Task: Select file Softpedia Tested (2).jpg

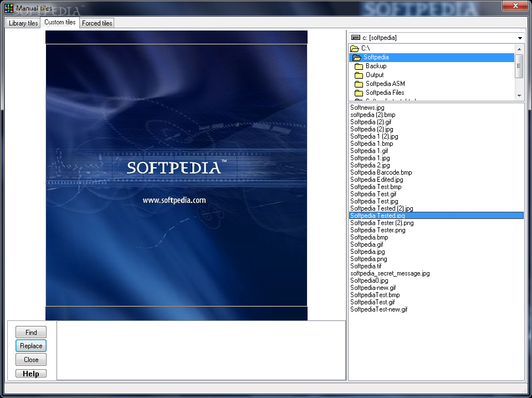Action: coord(381,208)
